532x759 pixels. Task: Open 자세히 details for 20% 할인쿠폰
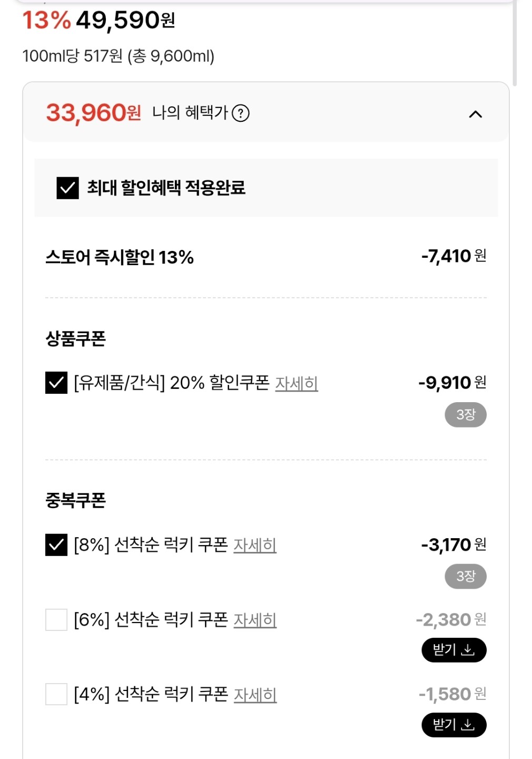297,383
